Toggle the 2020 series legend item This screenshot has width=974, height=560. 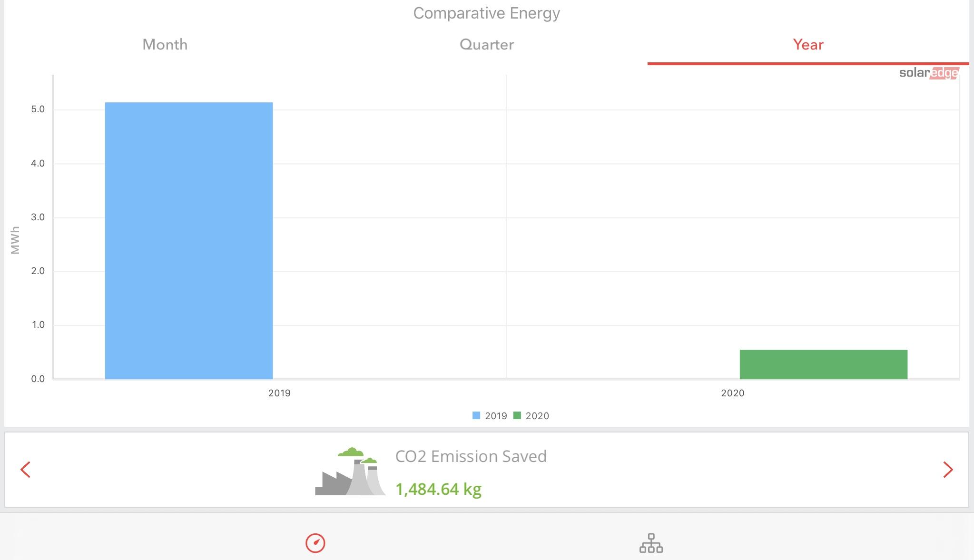[531, 416]
